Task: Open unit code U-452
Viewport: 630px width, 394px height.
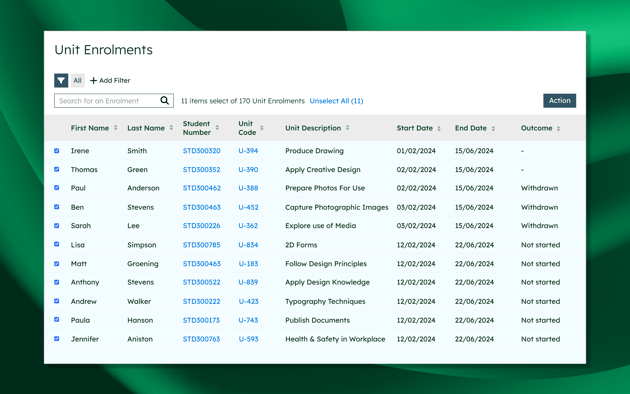Action: pyautogui.click(x=248, y=207)
